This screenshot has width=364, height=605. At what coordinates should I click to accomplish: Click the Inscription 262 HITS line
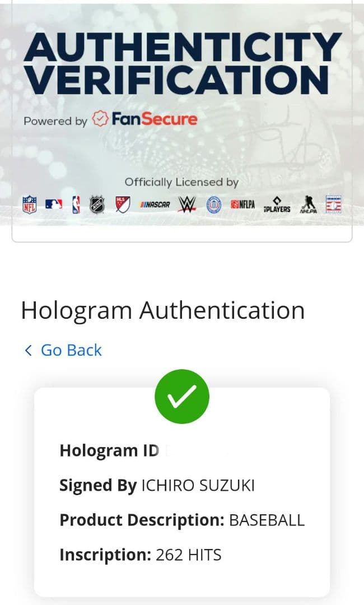tap(141, 555)
